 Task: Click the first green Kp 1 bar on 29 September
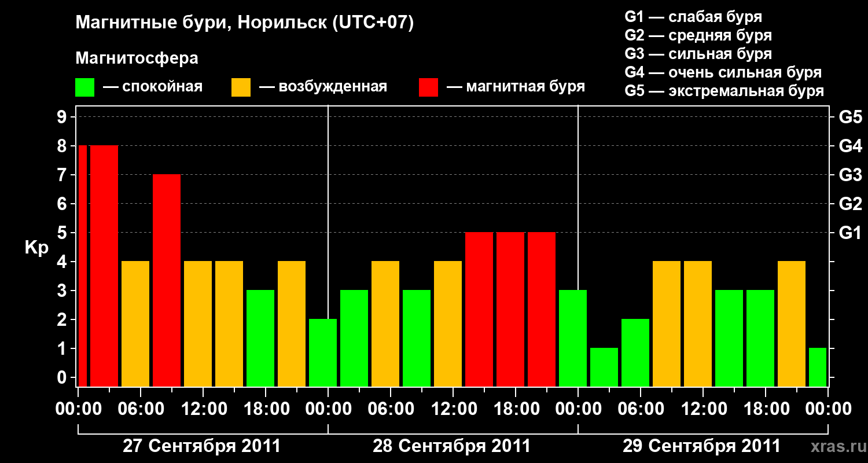(604, 368)
